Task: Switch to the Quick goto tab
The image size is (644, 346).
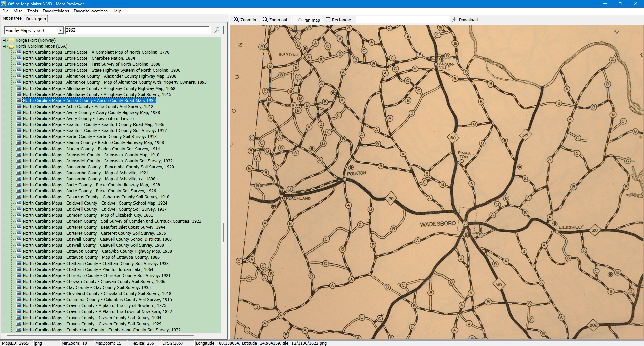Action: tap(36, 19)
